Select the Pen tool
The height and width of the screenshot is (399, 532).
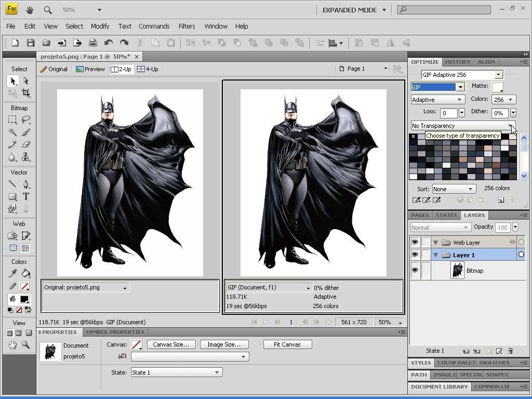pos(26,184)
